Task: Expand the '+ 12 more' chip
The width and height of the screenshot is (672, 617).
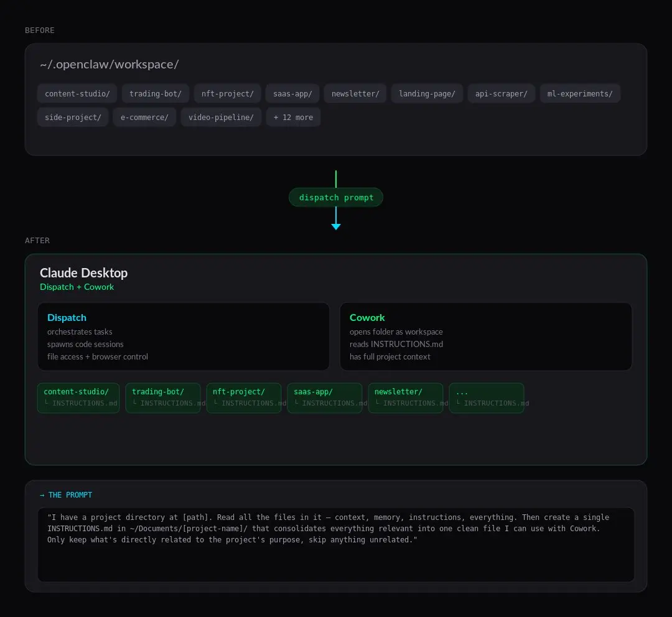Action: 293,117
